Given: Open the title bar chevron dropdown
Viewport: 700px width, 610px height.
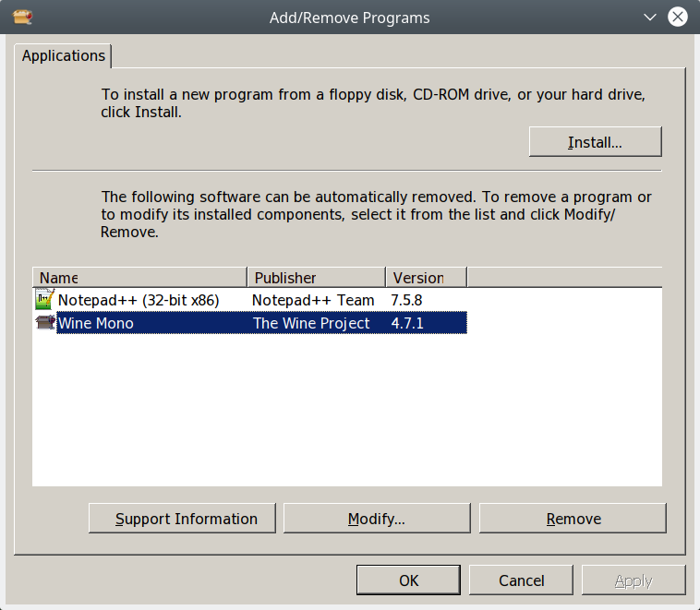Looking at the screenshot, I should [649, 18].
